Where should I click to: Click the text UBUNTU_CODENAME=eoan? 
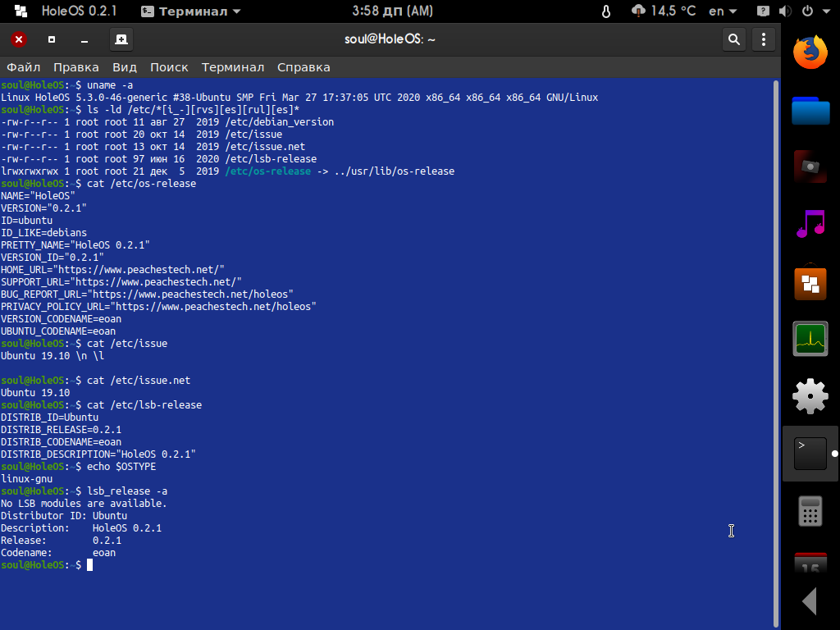point(58,331)
